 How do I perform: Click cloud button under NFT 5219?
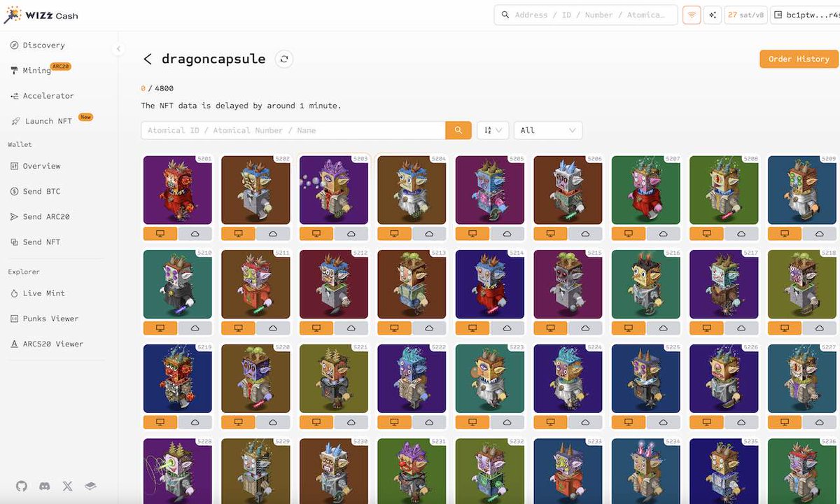point(195,422)
